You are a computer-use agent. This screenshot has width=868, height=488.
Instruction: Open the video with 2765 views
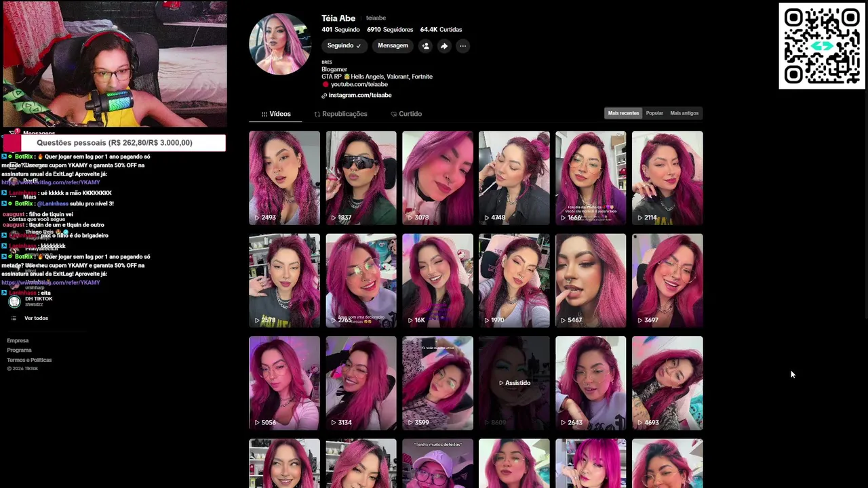(361, 281)
